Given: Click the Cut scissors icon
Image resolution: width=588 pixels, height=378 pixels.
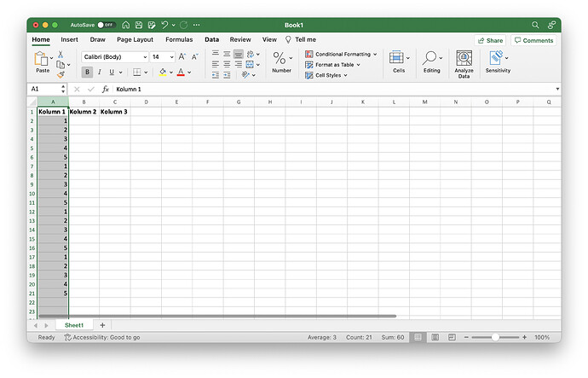Looking at the screenshot, I should (61, 55).
